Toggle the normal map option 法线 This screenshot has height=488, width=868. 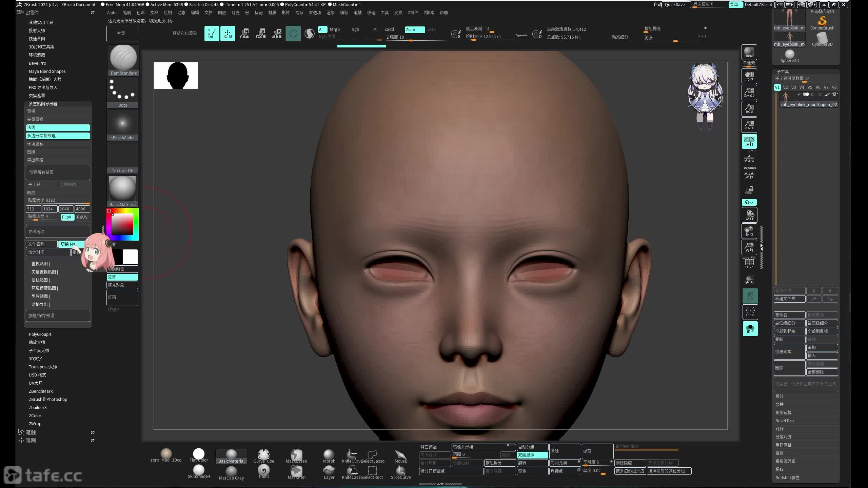click(x=58, y=127)
